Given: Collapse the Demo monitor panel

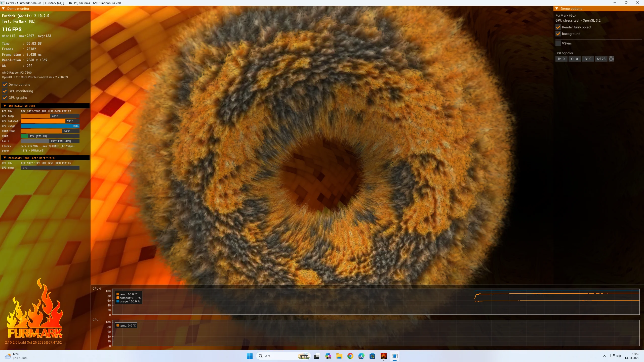Looking at the screenshot, I should tap(4, 9).
